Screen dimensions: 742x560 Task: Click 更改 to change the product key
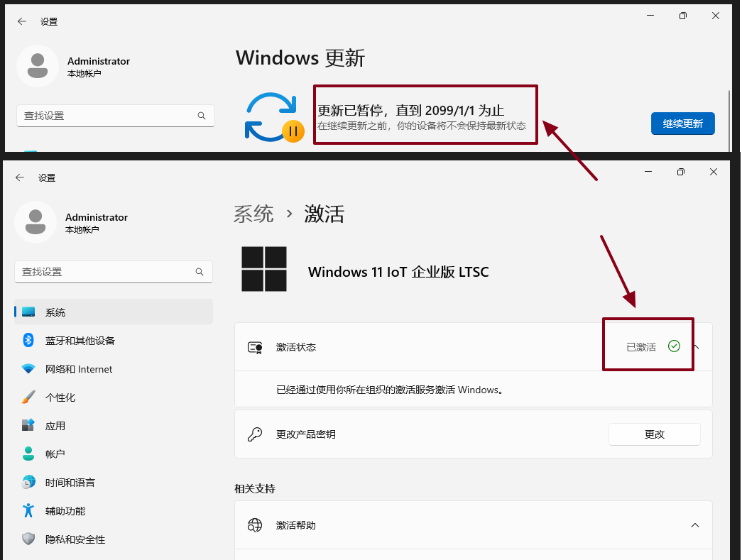point(654,434)
